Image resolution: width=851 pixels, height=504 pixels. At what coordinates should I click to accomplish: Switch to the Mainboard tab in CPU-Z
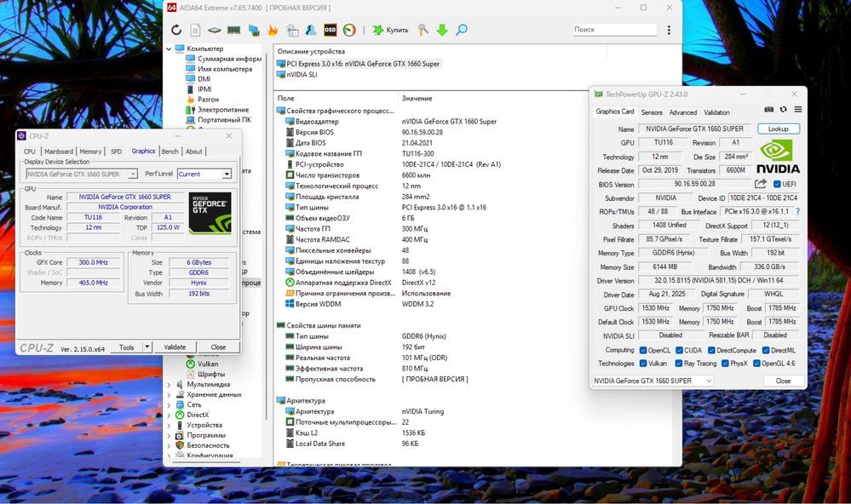pyautogui.click(x=59, y=152)
